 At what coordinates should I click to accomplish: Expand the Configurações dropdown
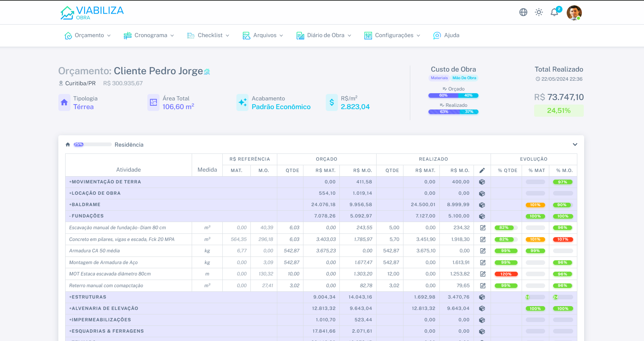coord(392,35)
